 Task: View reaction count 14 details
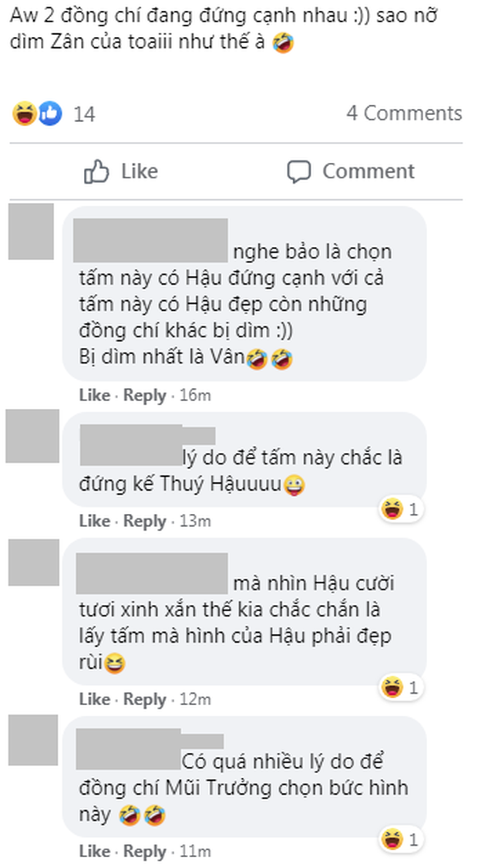point(85,114)
